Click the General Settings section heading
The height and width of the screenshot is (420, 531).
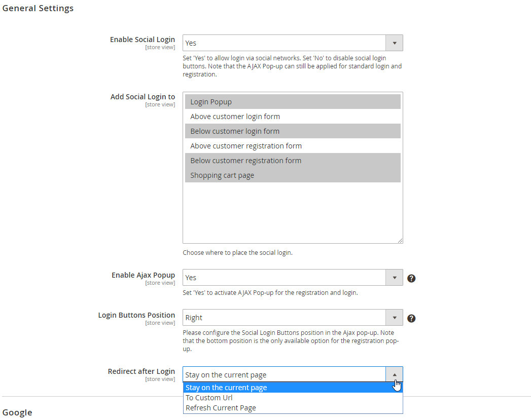(38, 8)
